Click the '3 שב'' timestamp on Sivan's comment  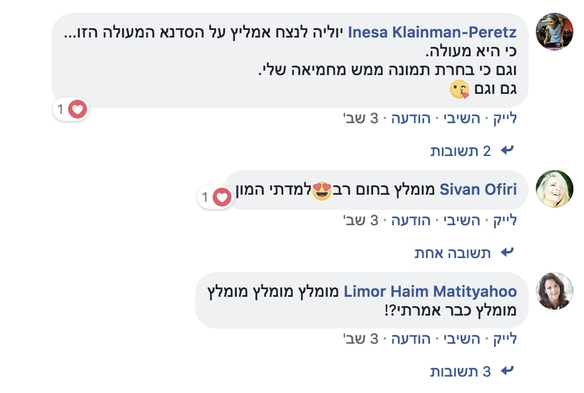pyautogui.click(x=361, y=221)
